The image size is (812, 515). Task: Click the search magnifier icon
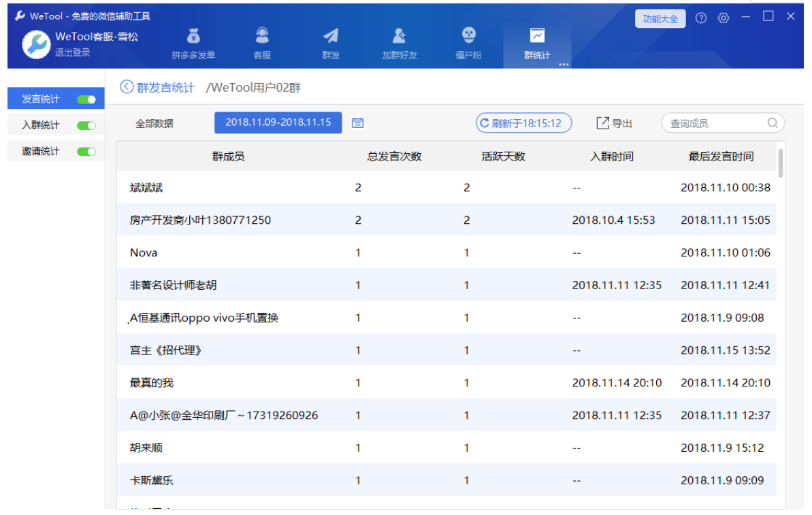click(772, 122)
